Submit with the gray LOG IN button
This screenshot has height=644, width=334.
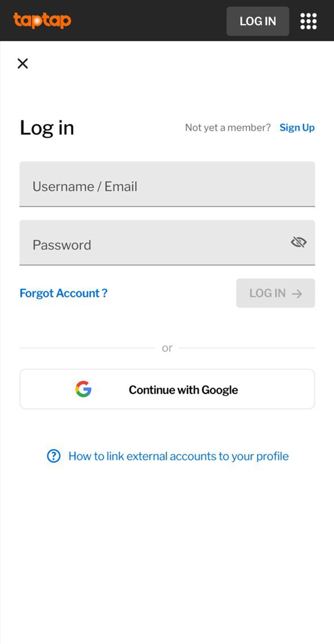point(268,293)
